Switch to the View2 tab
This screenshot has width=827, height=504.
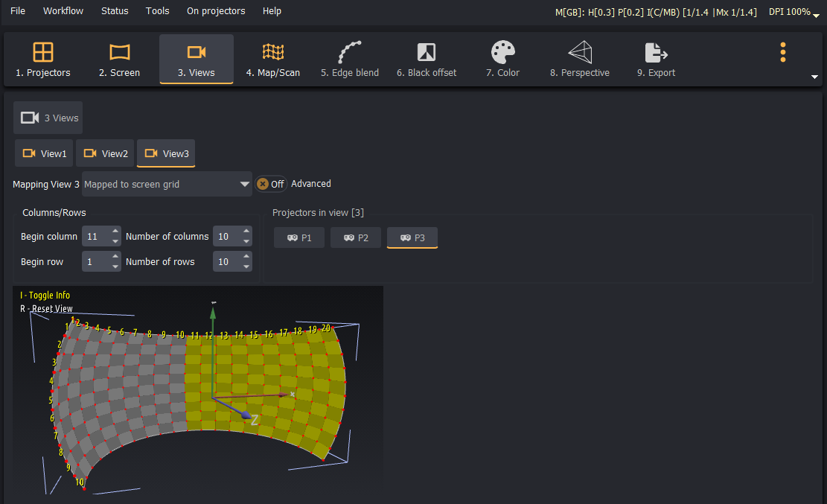coord(105,153)
